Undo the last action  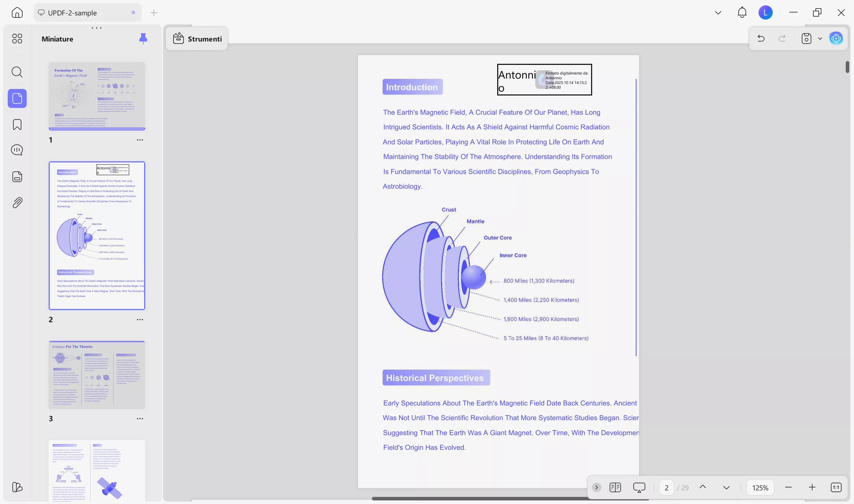click(x=761, y=38)
